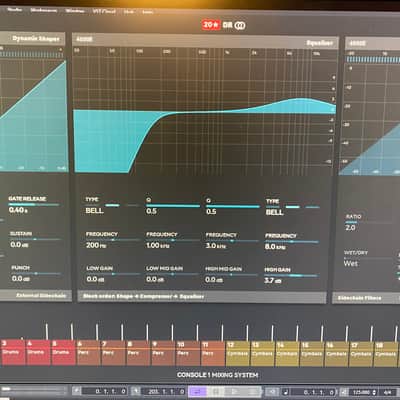Screen dimensions: 400x400
Task: Adjust the Low Mid Gain slider
Action: (x=173, y=274)
